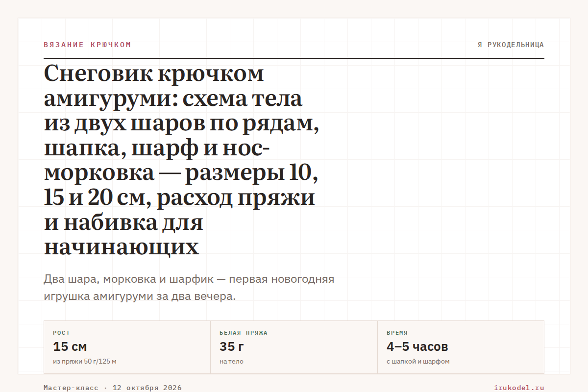The image size is (588, 392).
Task: Click the headline 'Снеговик крючком амигуруми'
Action: (182, 160)
